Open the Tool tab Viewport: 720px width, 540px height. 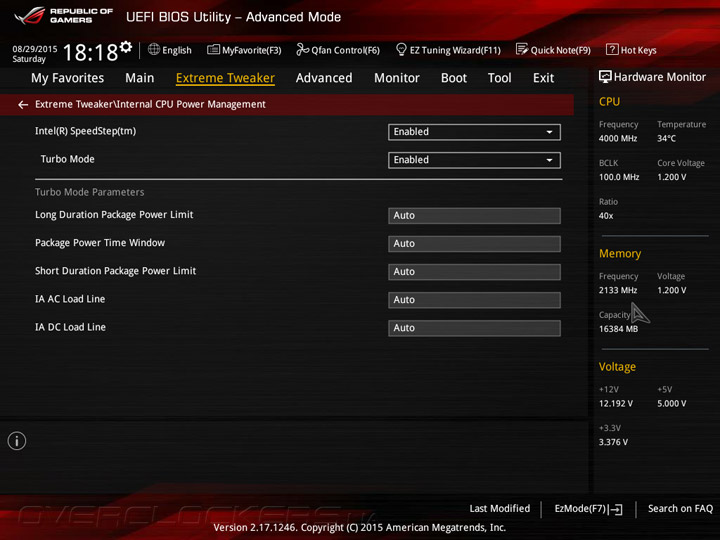500,78
